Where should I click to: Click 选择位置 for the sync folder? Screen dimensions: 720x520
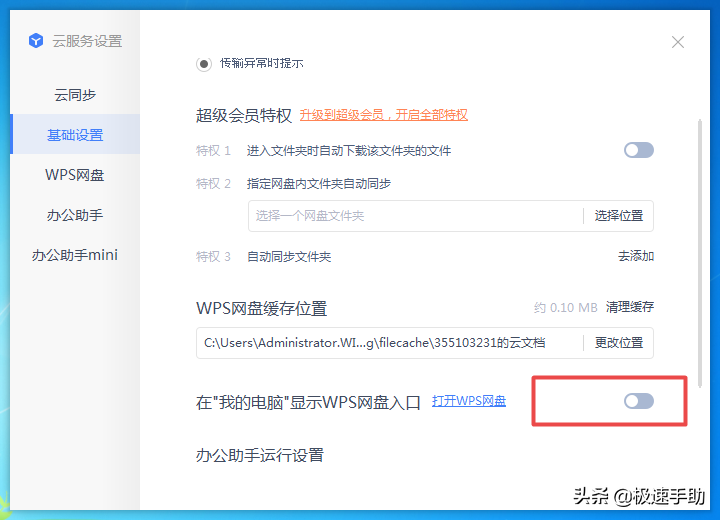pyautogui.click(x=619, y=215)
